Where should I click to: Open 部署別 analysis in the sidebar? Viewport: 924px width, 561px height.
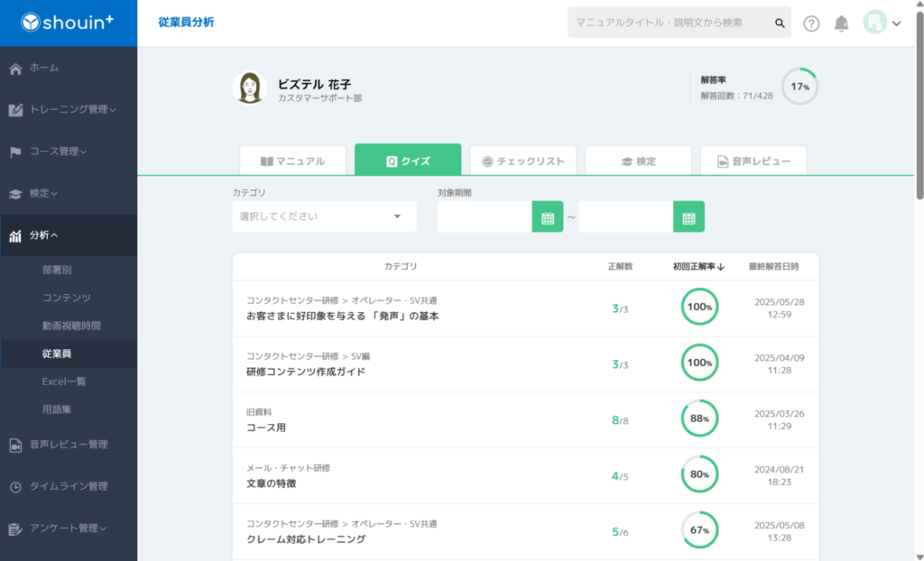tap(57, 270)
